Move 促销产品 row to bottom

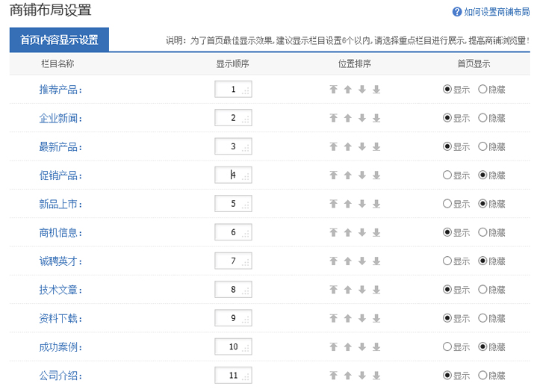click(x=376, y=175)
